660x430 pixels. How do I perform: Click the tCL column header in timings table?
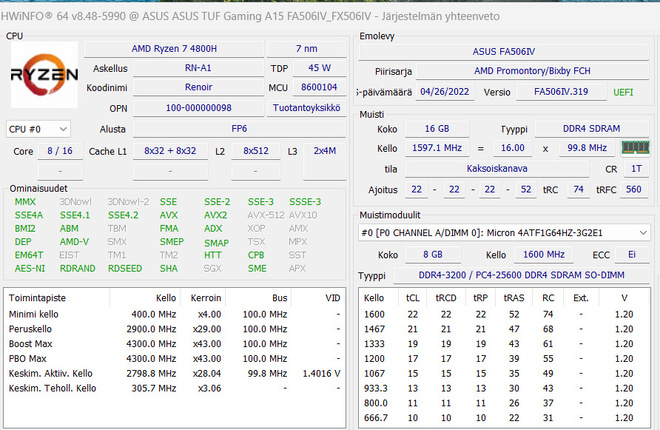pos(412,298)
